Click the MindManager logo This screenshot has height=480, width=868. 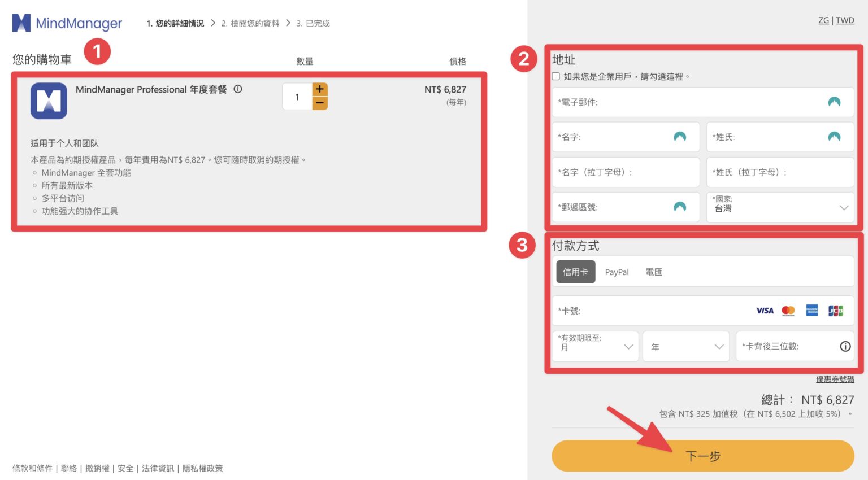coord(67,23)
